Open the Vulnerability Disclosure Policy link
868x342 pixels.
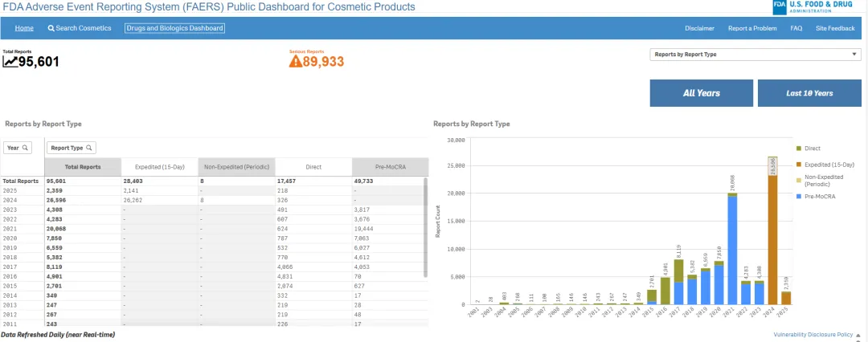pyautogui.click(x=813, y=335)
